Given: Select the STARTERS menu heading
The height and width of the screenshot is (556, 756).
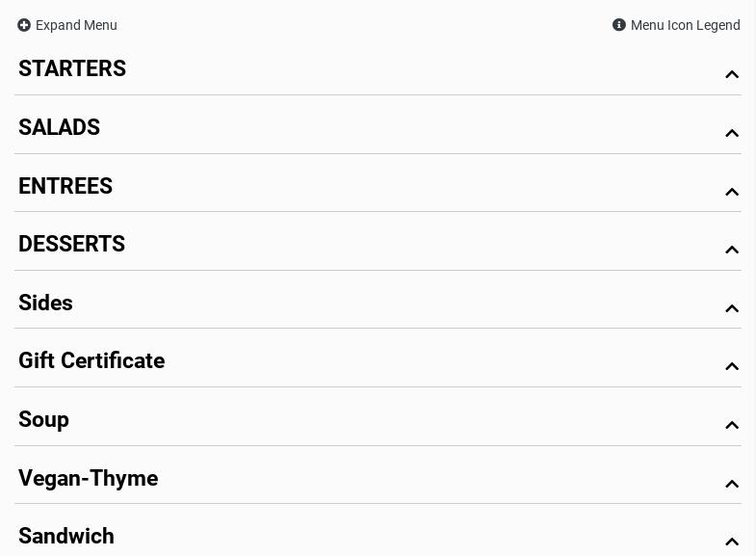Looking at the screenshot, I should tap(72, 68).
